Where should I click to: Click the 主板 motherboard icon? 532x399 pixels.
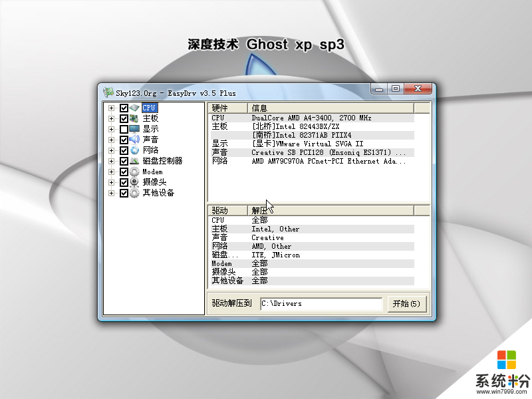134,118
